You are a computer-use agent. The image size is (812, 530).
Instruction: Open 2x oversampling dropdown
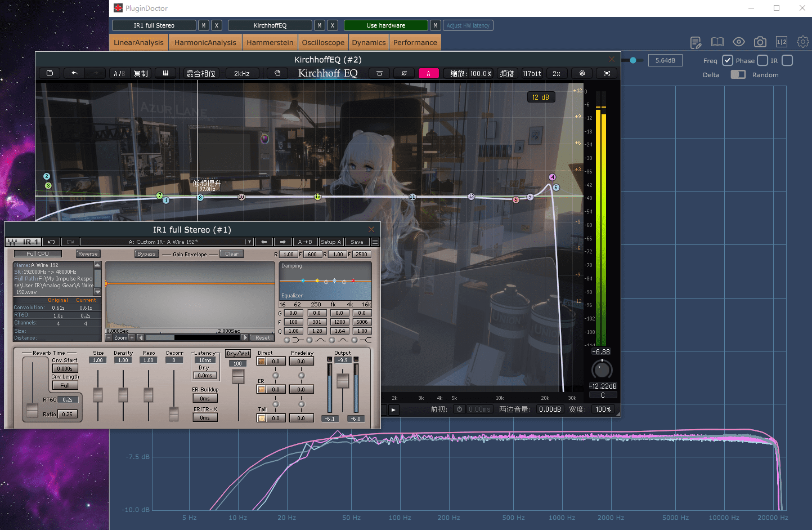point(557,73)
